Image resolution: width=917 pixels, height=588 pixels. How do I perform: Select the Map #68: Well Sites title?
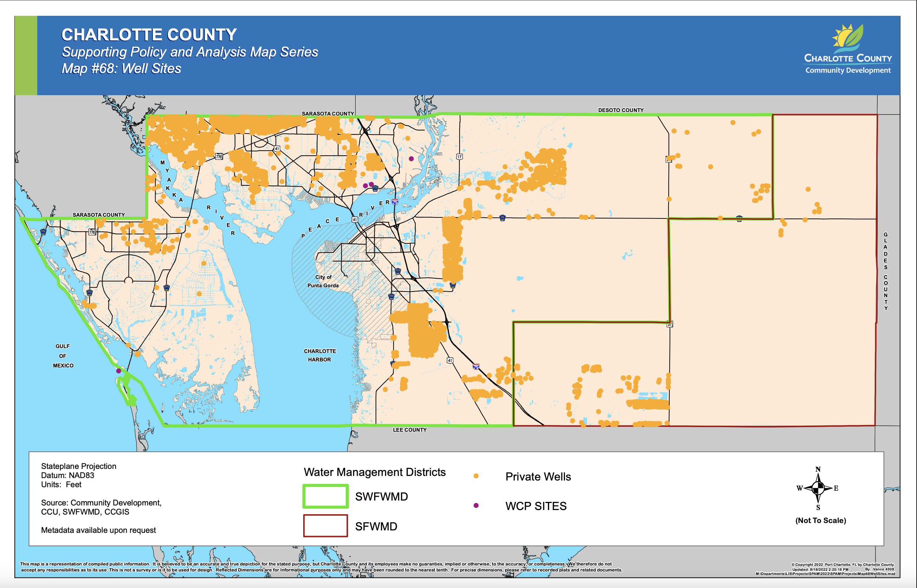click(122, 69)
